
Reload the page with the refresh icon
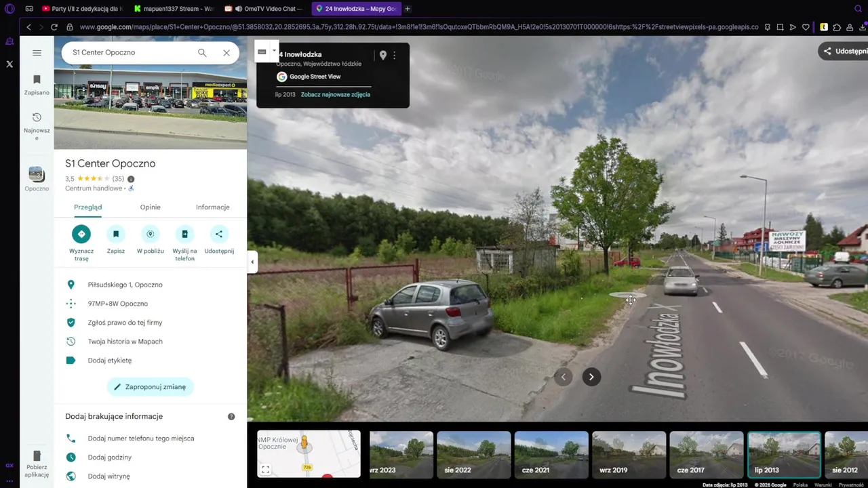coord(54,27)
